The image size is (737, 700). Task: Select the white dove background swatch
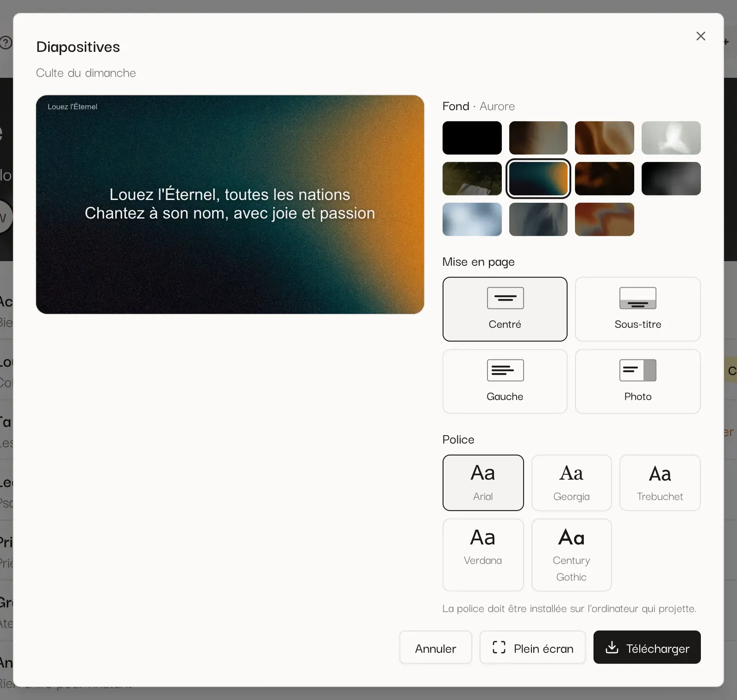(x=671, y=138)
